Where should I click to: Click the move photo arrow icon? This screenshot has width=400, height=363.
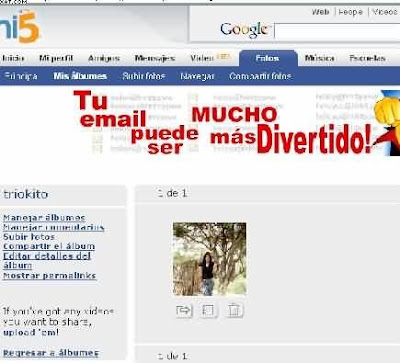[x=184, y=311]
